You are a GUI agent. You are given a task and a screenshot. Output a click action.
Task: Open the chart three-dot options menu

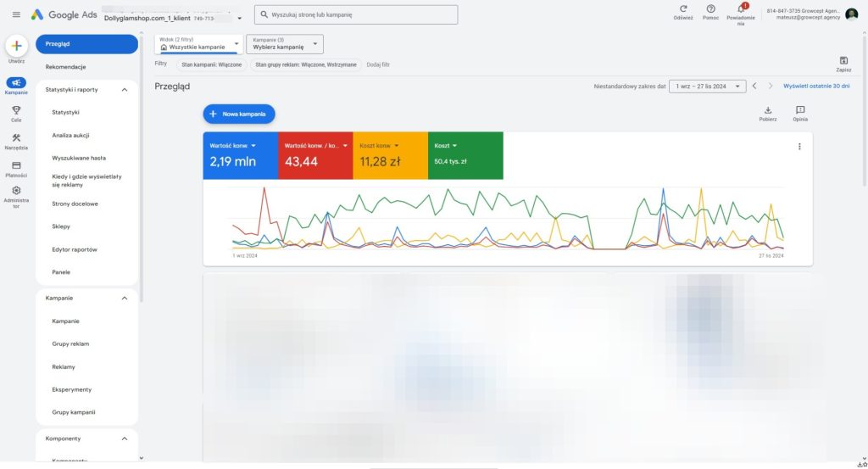coord(798,147)
